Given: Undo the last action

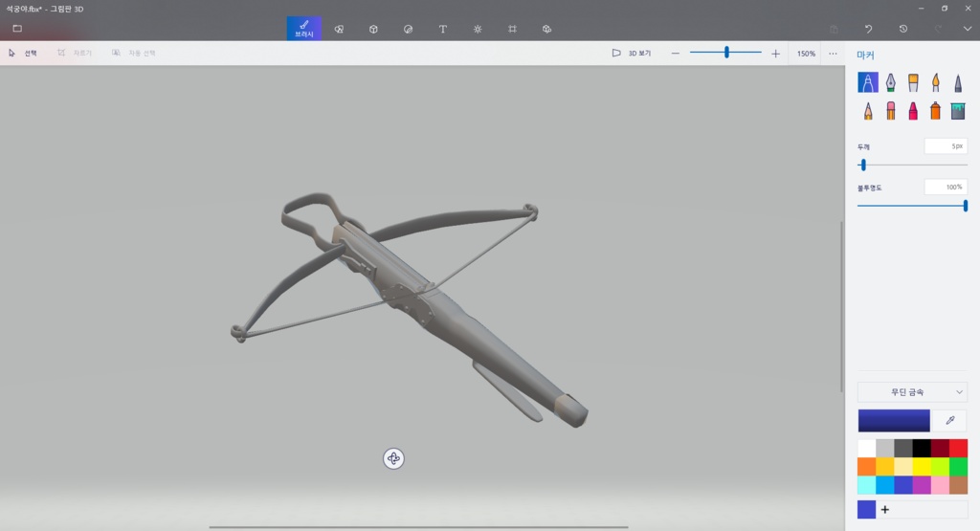Looking at the screenshot, I should 868,29.
